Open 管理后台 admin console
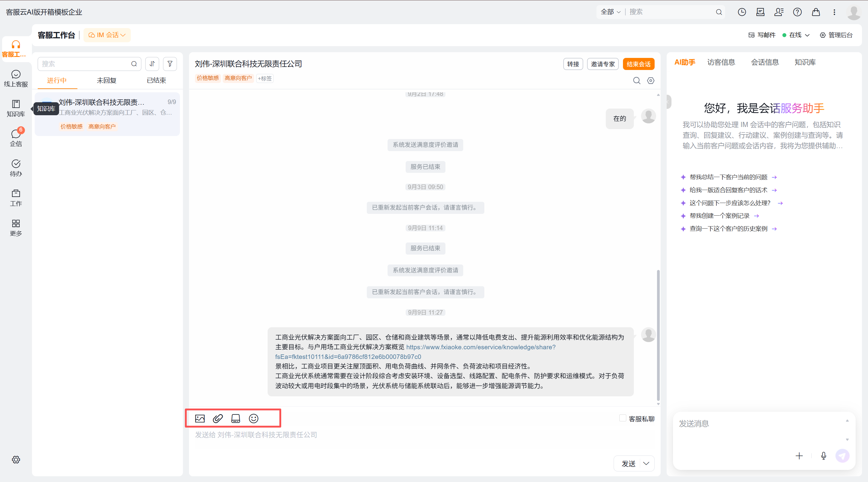The image size is (868, 482). 836,35
